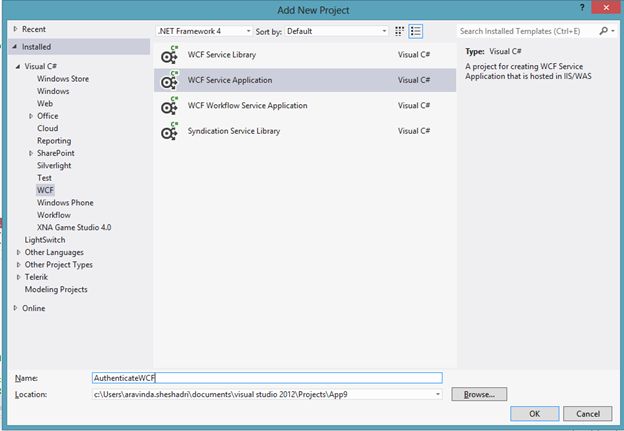Select the Test category
The image size is (624, 431).
click(x=44, y=177)
